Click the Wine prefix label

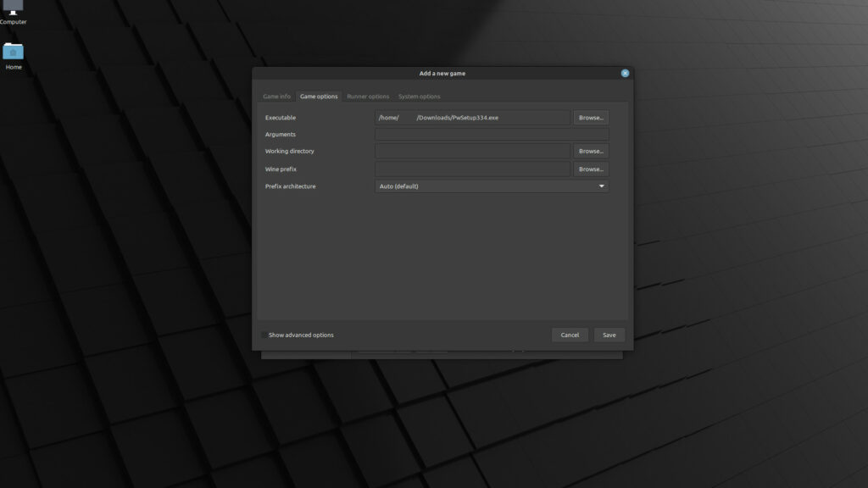[281, 169]
